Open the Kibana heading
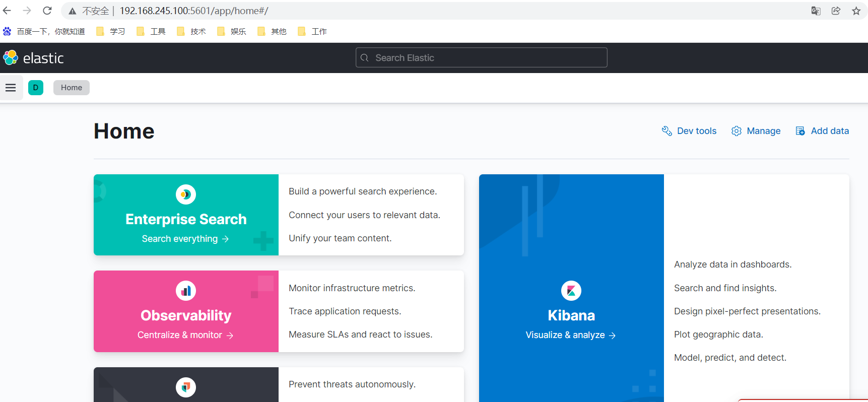The height and width of the screenshot is (402, 868). coord(571,315)
